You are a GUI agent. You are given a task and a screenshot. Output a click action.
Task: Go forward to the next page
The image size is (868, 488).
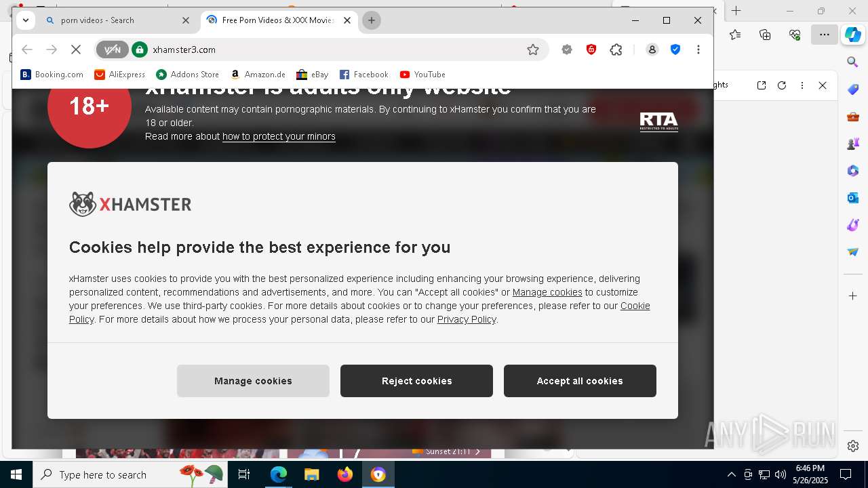pos(52,49)
